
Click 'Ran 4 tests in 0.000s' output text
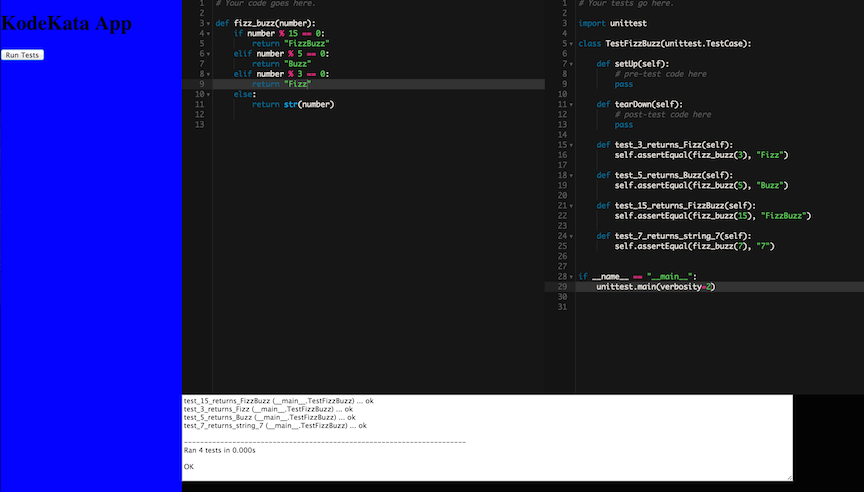pyautogui.click(x=219, y=451)
